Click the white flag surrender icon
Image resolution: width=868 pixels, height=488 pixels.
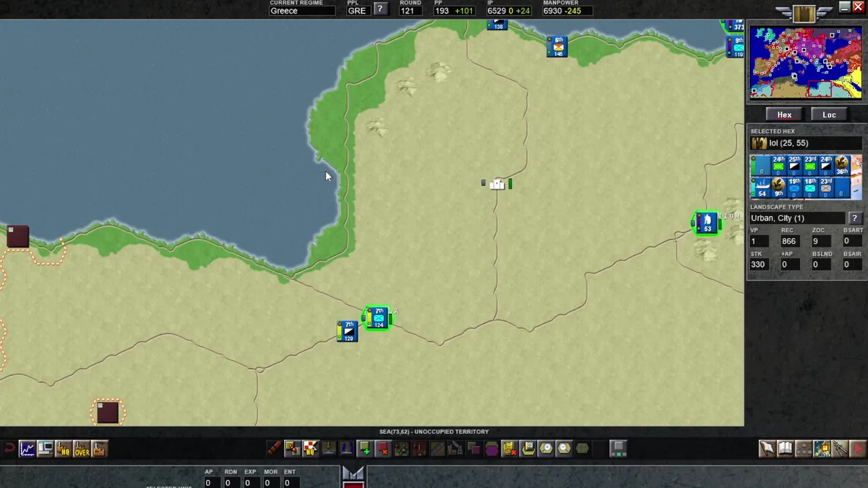[767, 449]
